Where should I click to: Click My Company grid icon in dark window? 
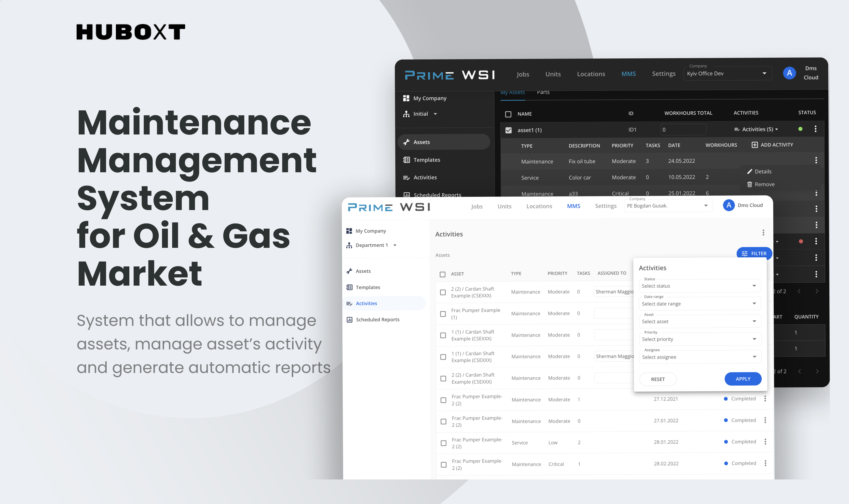pyautogui.click(x=406, y=98)
